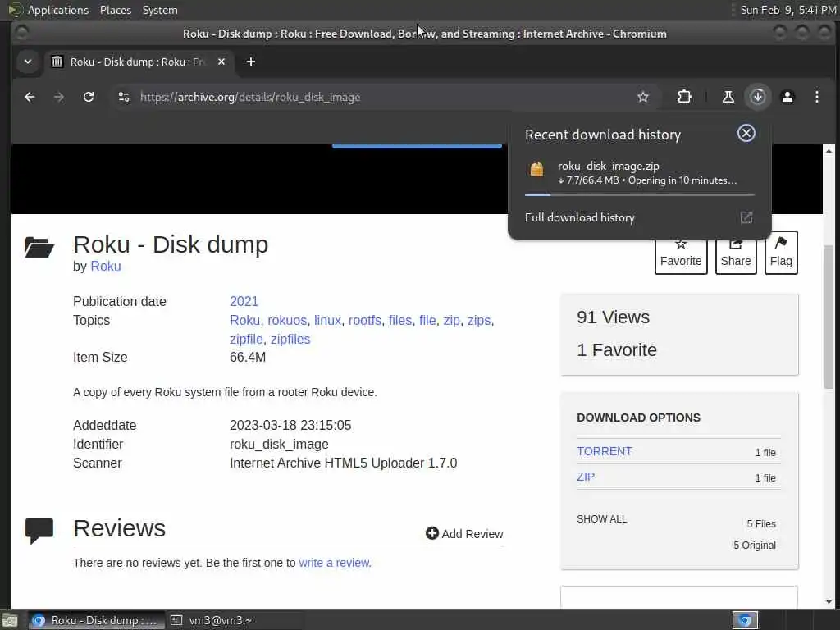This screenshot has width=840, height=630.
Task: Open the System menu
Action: 160,10
